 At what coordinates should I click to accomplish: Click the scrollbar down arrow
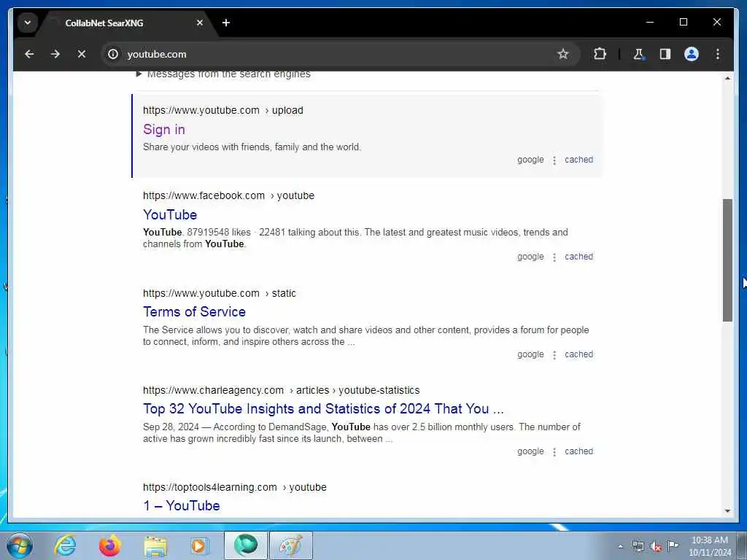click(x=727, y=511)
